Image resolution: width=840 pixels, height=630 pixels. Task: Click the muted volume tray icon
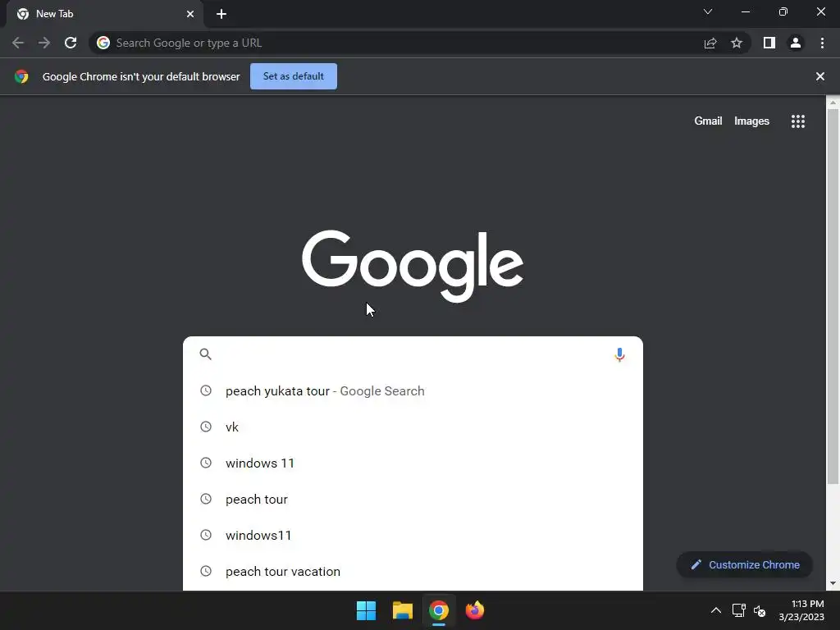click(x=760, y=610)
